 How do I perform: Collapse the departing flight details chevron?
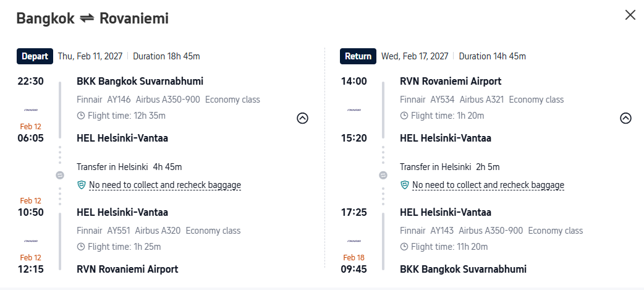(x=302, y=118)
